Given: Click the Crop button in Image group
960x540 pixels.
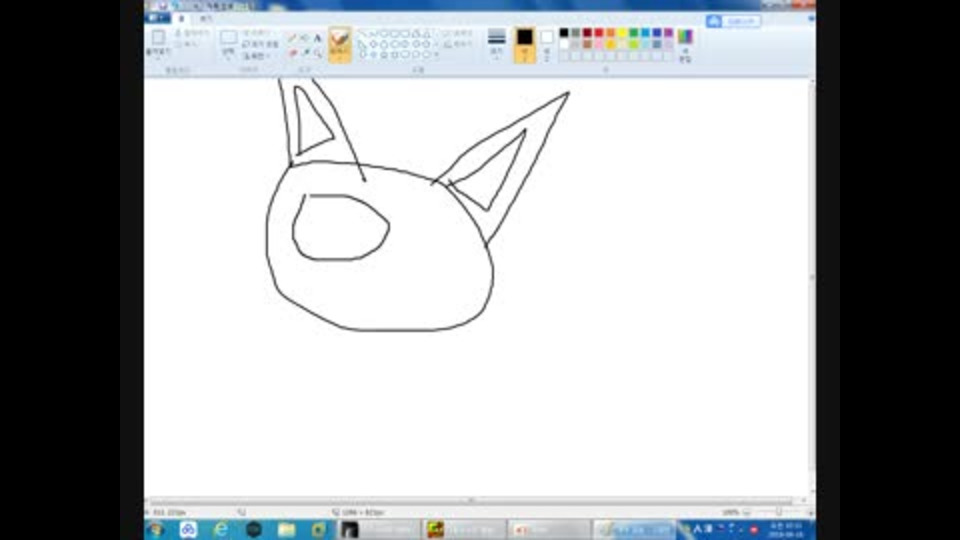Looking at the screenshot, I should click(x=256, y=32).
